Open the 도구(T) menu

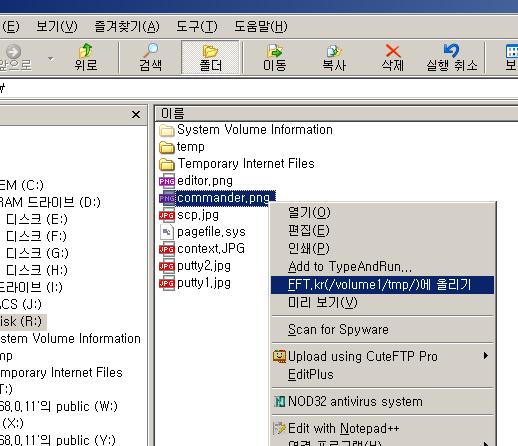tap(197, 26)
